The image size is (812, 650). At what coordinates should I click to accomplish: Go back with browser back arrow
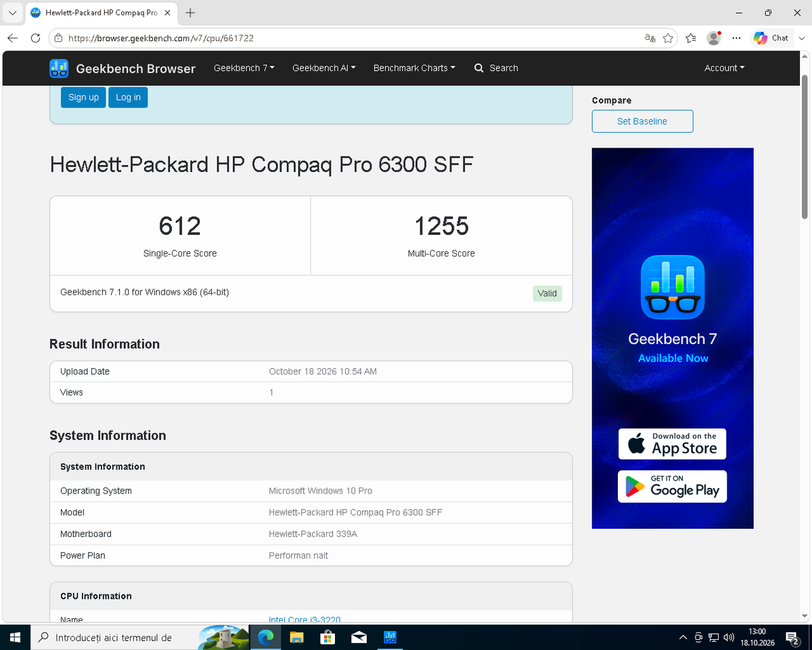pos(13,39)
